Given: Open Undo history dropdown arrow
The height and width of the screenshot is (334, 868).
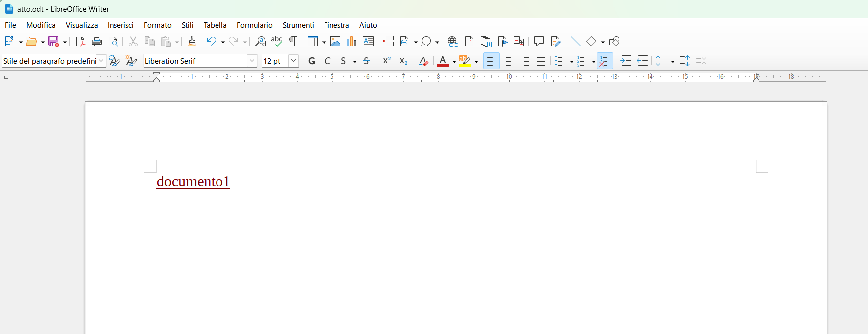Looking at the screenshot, I should [222, 42].
